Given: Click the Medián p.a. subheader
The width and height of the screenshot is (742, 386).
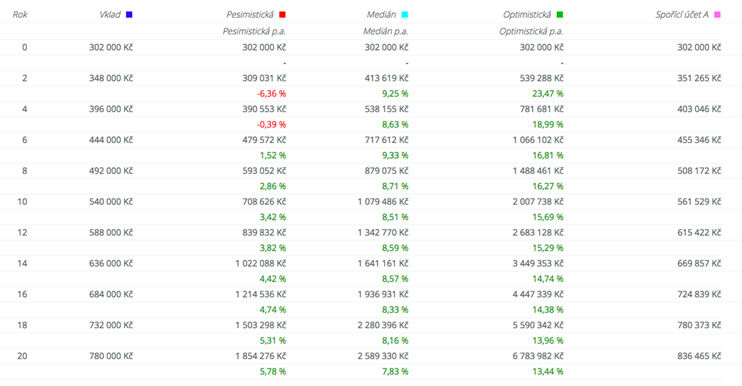Looking at the screenshot, I should point(386,31).
